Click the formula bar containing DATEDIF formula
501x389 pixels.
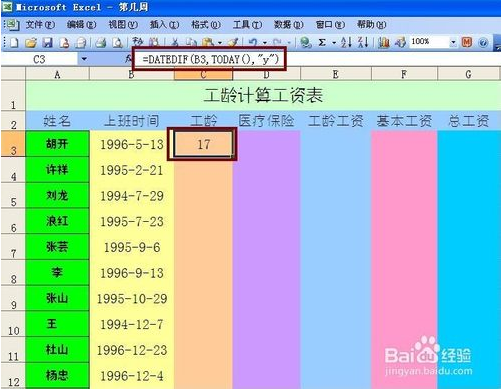[x=317, y=59]
